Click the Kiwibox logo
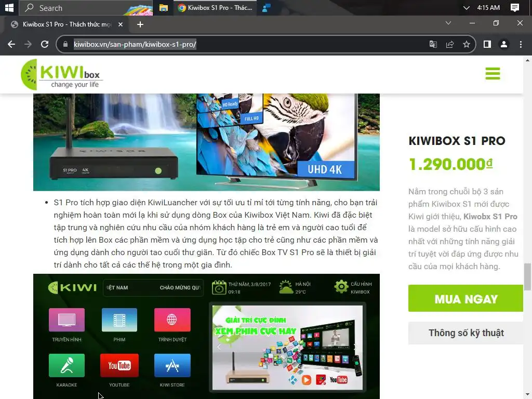 62,75
